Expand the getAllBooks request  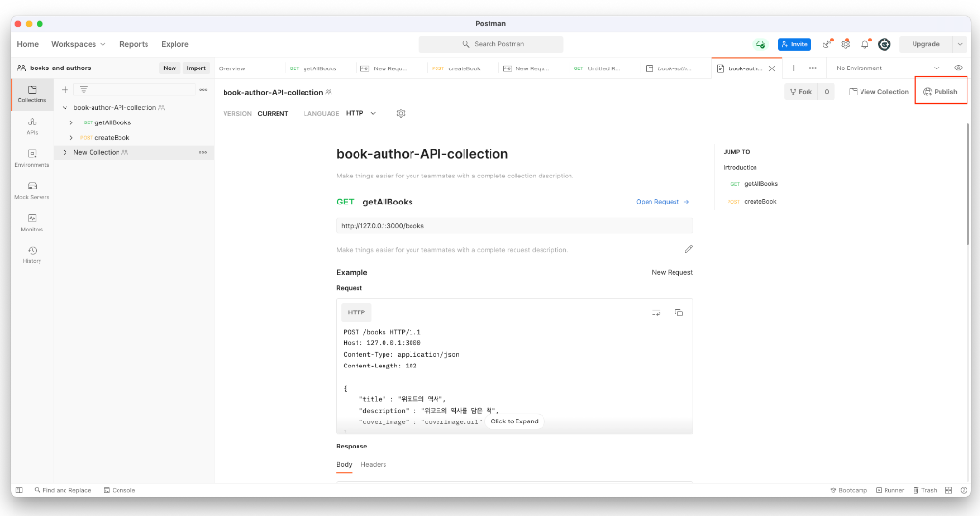pyautogui.click(x=71, y=122)
